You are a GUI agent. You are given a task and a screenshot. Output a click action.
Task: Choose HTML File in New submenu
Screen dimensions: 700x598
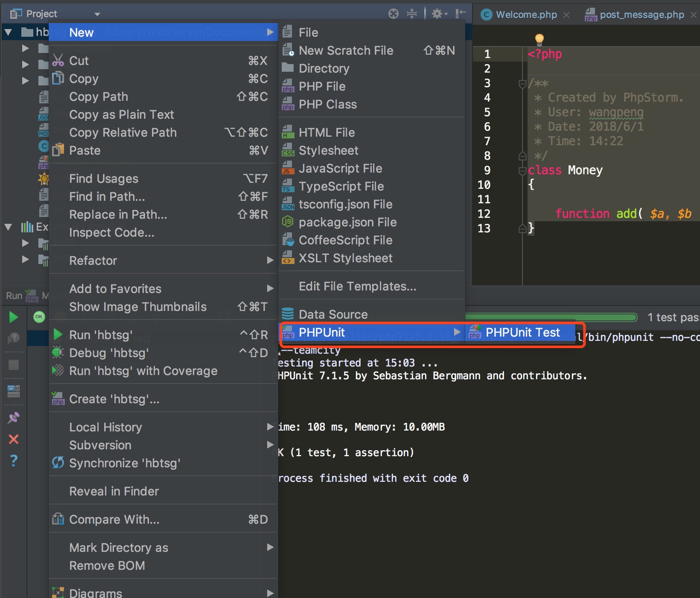371,132
